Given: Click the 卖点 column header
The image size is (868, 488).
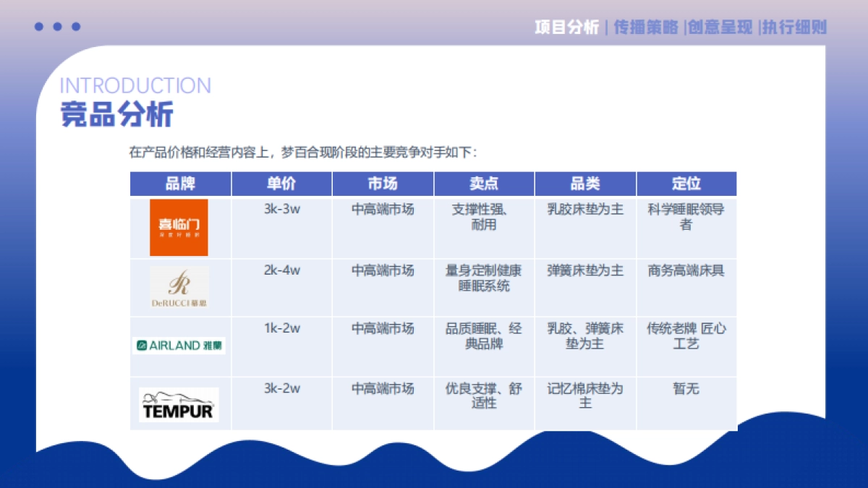Looking at the screenshot, I should 484,184.
